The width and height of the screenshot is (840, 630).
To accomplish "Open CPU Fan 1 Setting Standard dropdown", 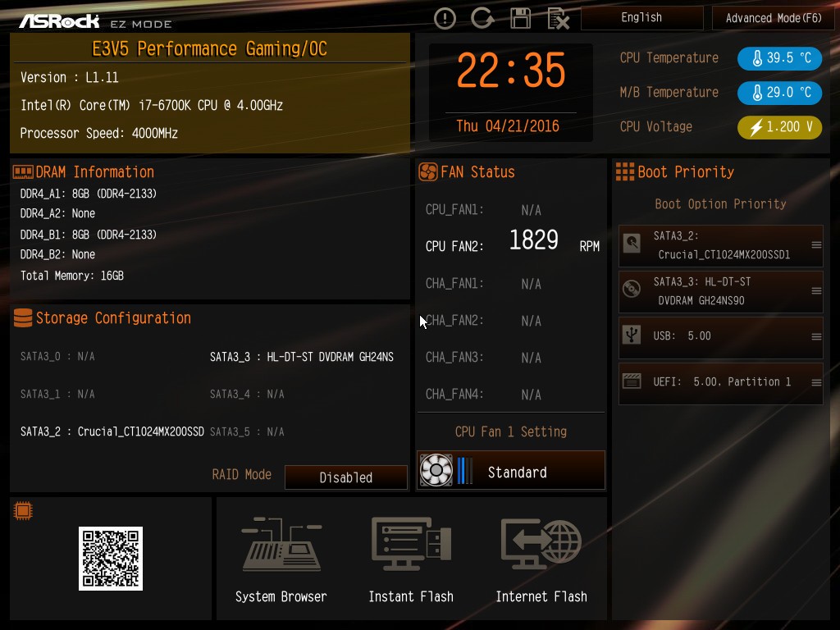I will [511, 470].
